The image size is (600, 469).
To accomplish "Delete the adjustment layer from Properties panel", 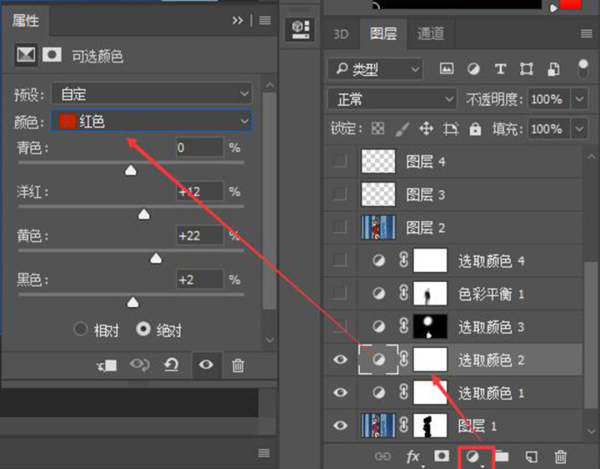I will pos(238,365).
